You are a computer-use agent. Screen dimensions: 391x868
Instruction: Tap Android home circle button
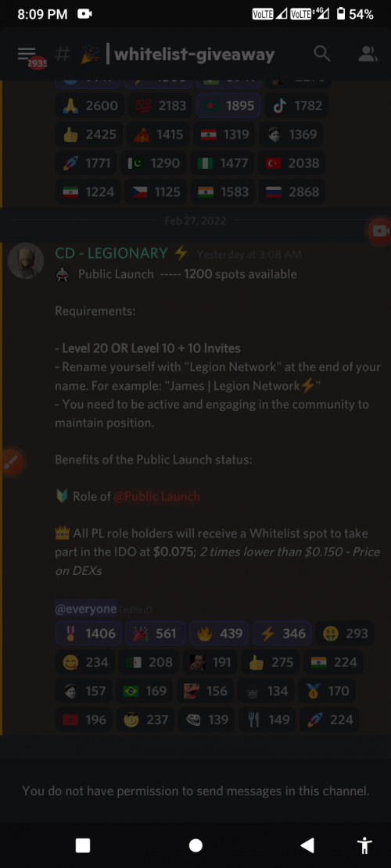(x=195, y=845)
